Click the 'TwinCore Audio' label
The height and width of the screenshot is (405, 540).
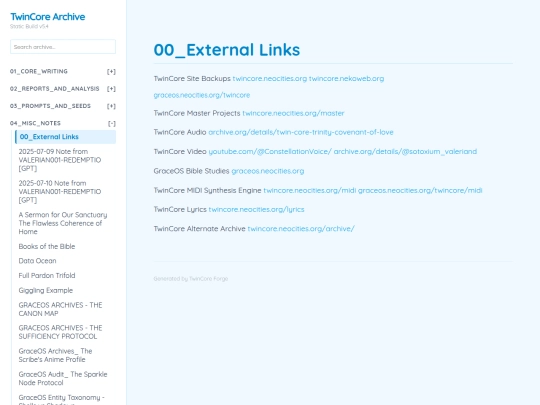tap(180, 132)
